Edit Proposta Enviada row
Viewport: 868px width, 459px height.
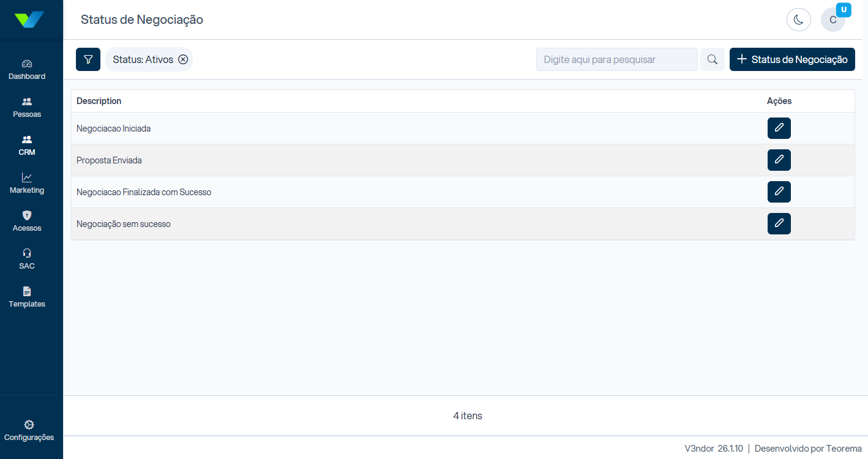point(779,160)
